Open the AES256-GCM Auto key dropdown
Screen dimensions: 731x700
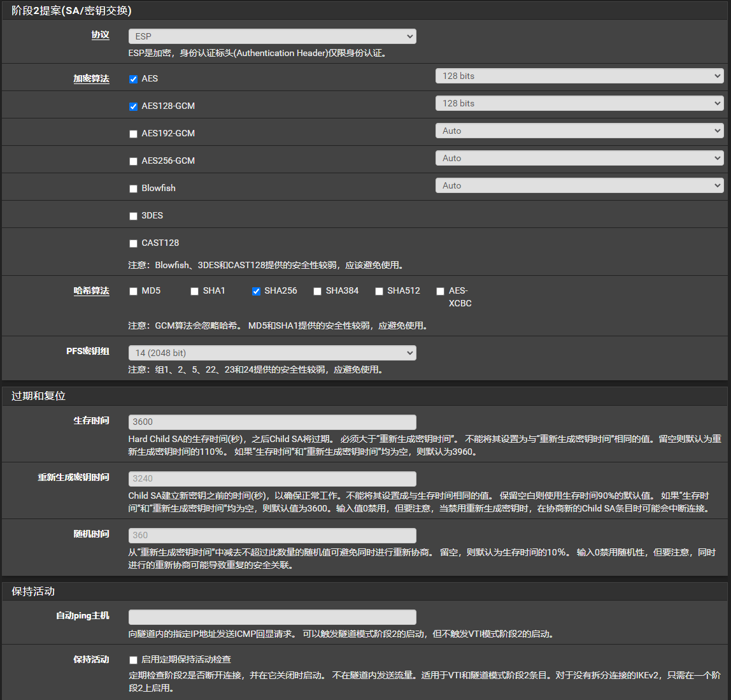tap(579, 158)
